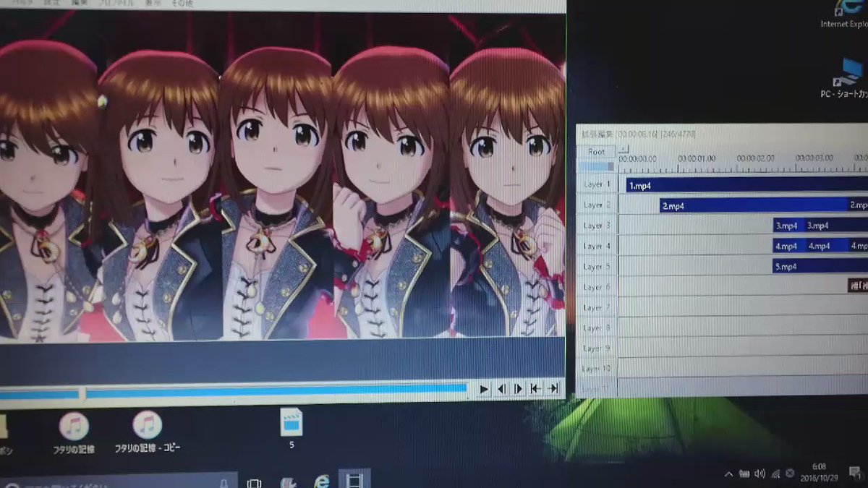
Task: Select the first 4.mp4 clip on Layer 4
Action: tap(788, 246)
